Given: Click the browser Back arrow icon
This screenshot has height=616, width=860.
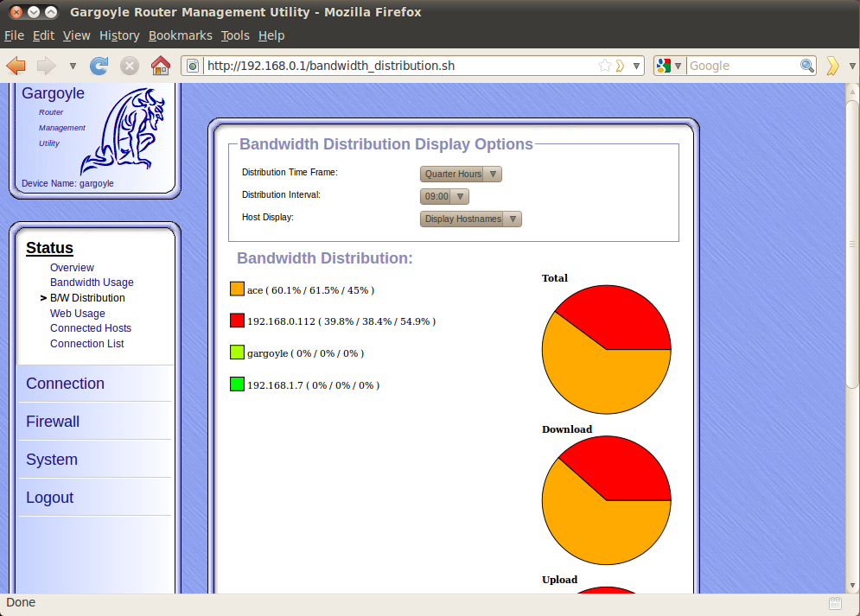Looking at the screenshot, I should pos(16,66).
